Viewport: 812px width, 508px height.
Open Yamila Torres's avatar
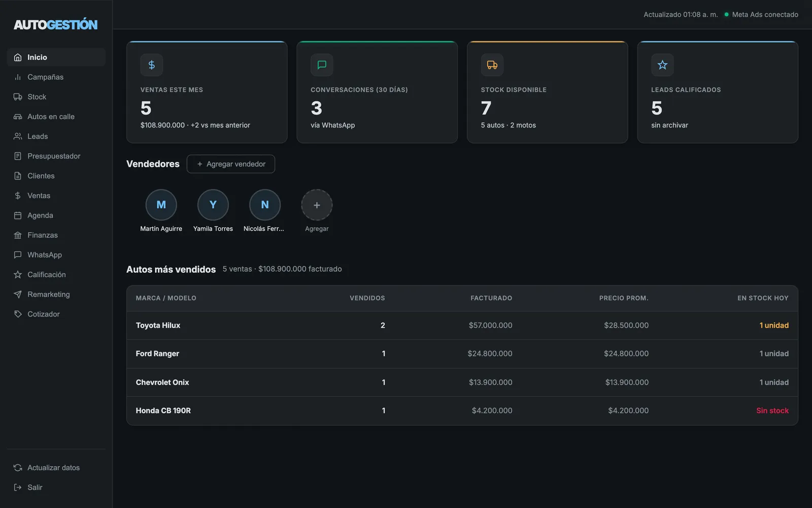click(x=213, y=205)
